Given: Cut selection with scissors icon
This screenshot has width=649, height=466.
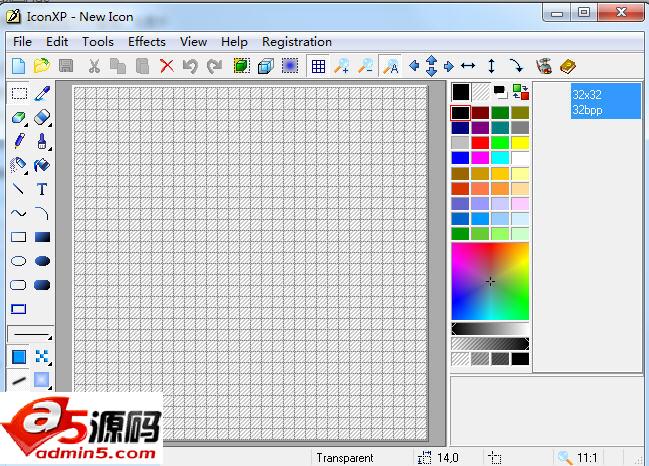Looking at the screenshot, I should coord(94,66).
